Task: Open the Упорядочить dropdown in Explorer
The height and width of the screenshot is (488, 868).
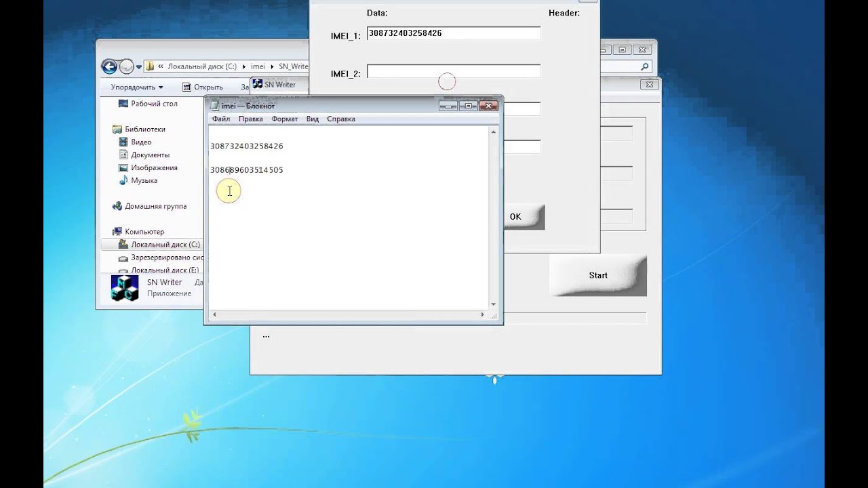Action: [137, 87]
